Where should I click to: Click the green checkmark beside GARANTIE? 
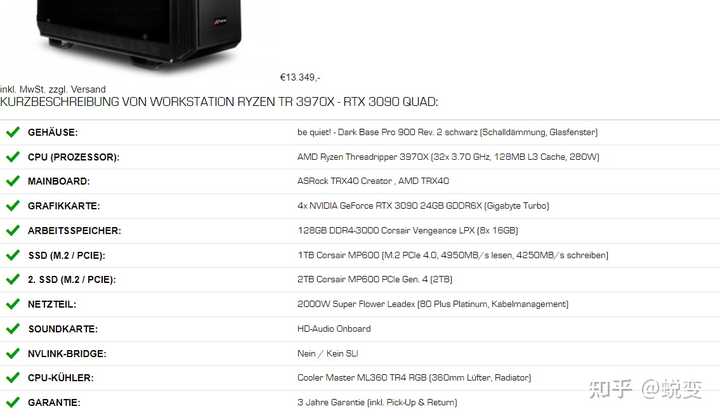tap(13, 402)
